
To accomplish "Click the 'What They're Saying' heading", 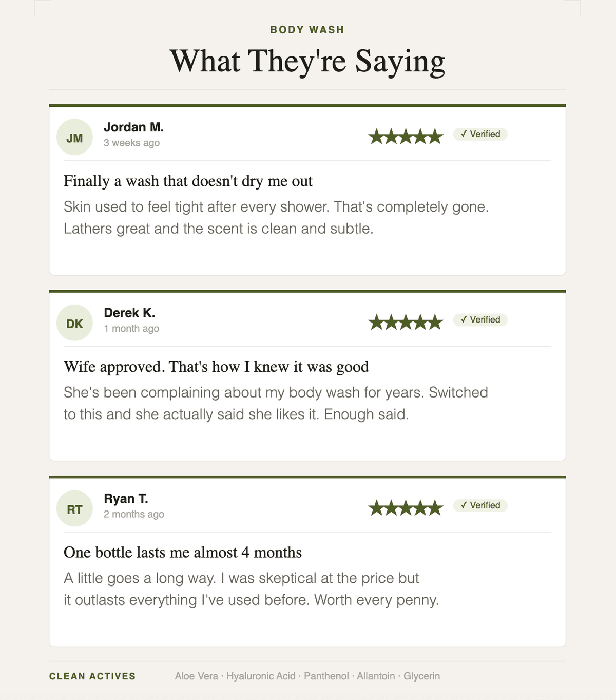I will pos(307,62).
